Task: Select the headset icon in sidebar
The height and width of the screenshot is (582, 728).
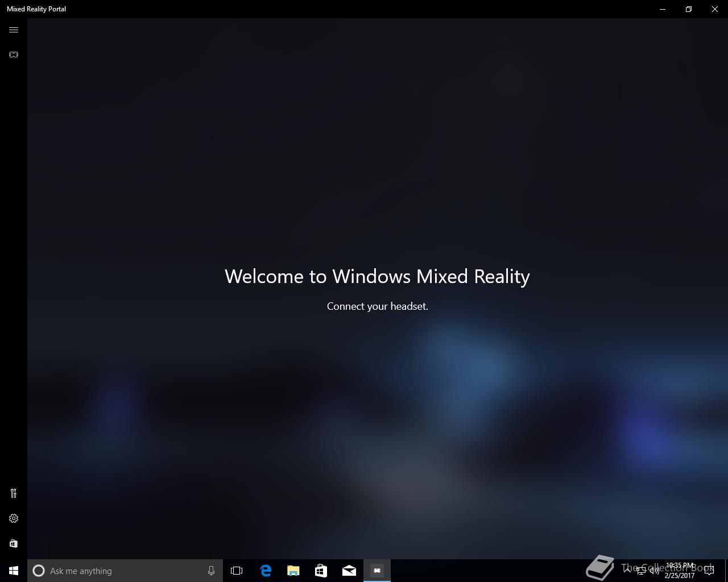Action: click(14, 55)
